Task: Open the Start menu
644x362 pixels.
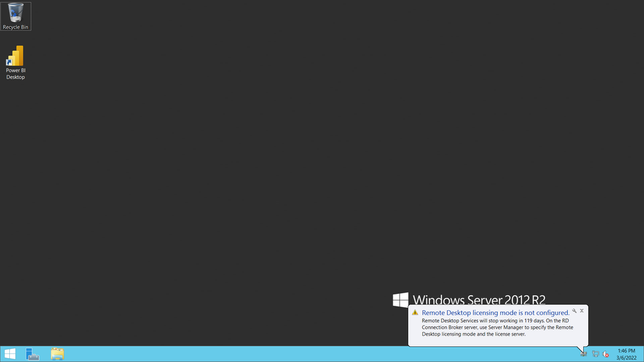Action: pos(10,354)
